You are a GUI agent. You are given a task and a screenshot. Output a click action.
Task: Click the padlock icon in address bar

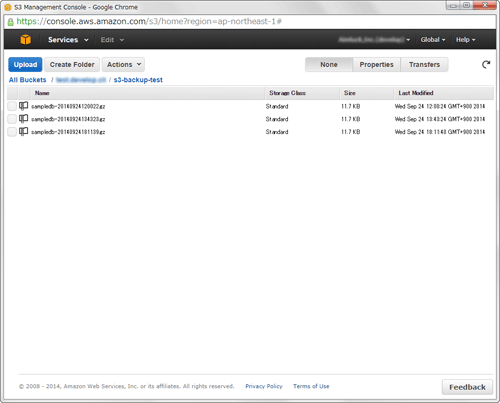coord(11,22)
